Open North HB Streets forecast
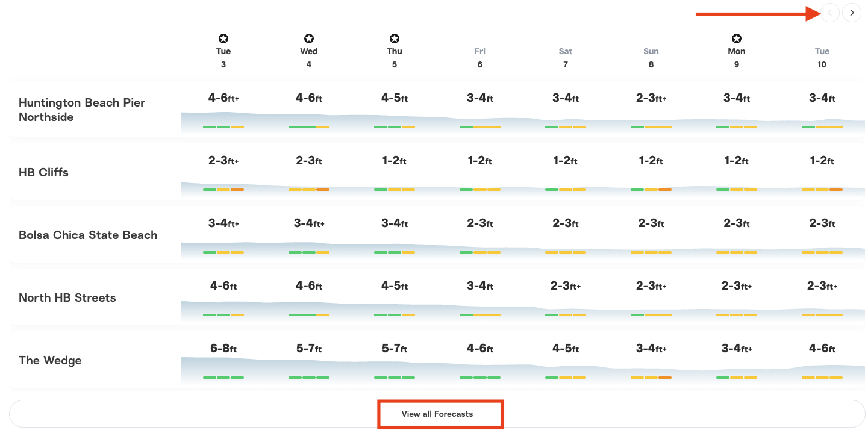This screenshot has width=868, height=436. (x=67, y=297)
